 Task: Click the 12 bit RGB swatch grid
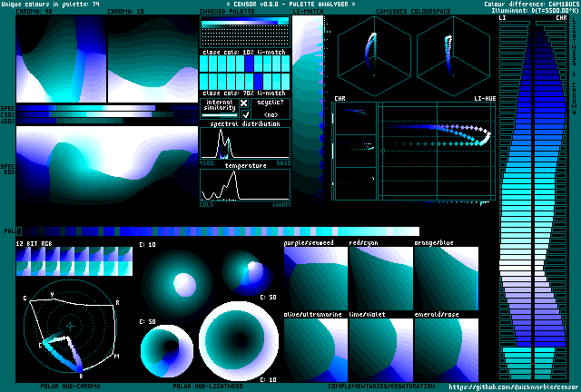tap(74, 261)
